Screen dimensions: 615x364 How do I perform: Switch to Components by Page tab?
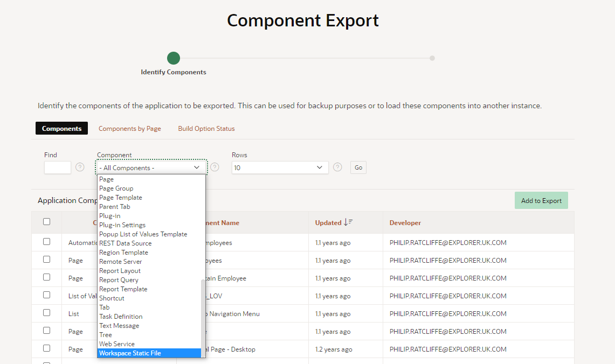click(x=130, y=129)
